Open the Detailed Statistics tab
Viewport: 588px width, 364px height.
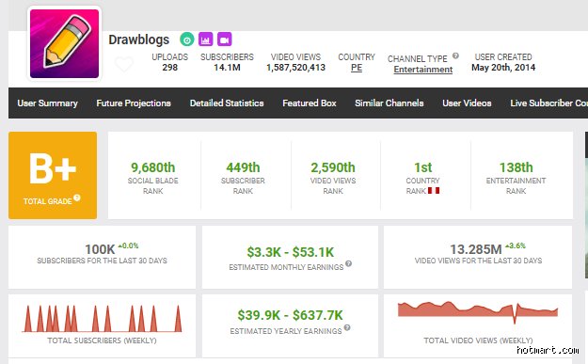(x=227, y=103)
